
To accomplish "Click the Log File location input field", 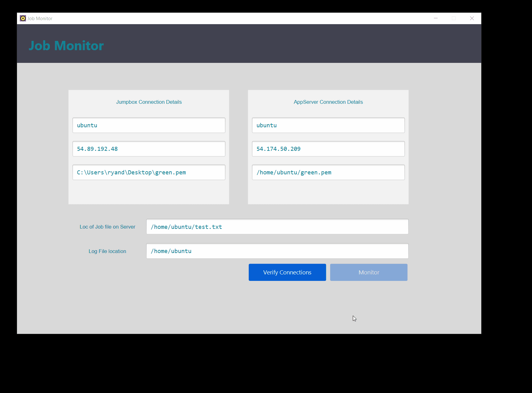I will pos(277,251).
